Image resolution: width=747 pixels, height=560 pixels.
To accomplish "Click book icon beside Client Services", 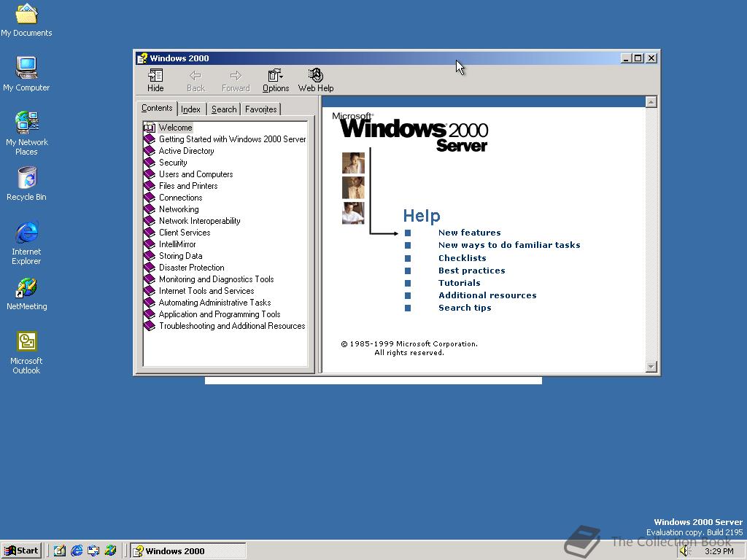I will tap(150, 233).
